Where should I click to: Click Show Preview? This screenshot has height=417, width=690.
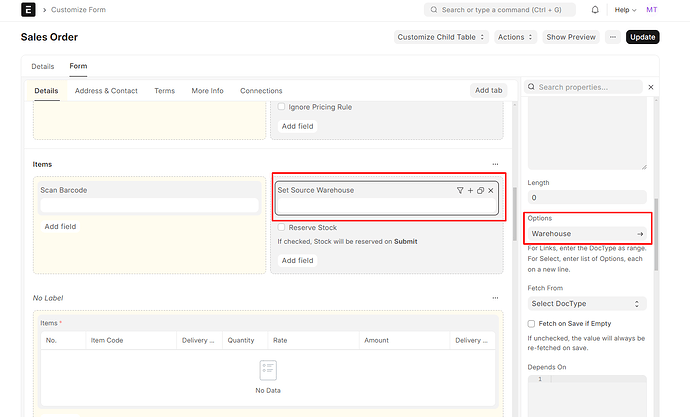pyautogui.click(x=571, y=37)
